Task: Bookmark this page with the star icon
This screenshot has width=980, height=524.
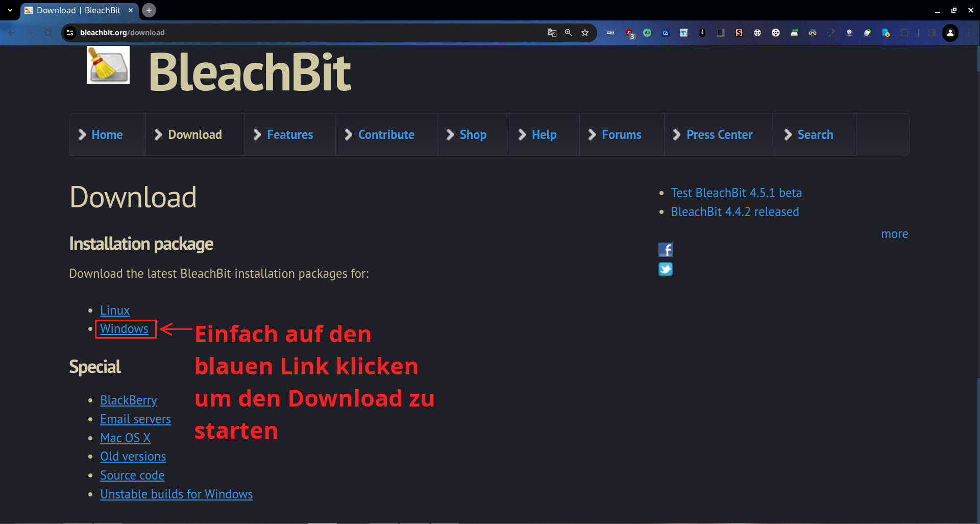Action: [585, 33]
